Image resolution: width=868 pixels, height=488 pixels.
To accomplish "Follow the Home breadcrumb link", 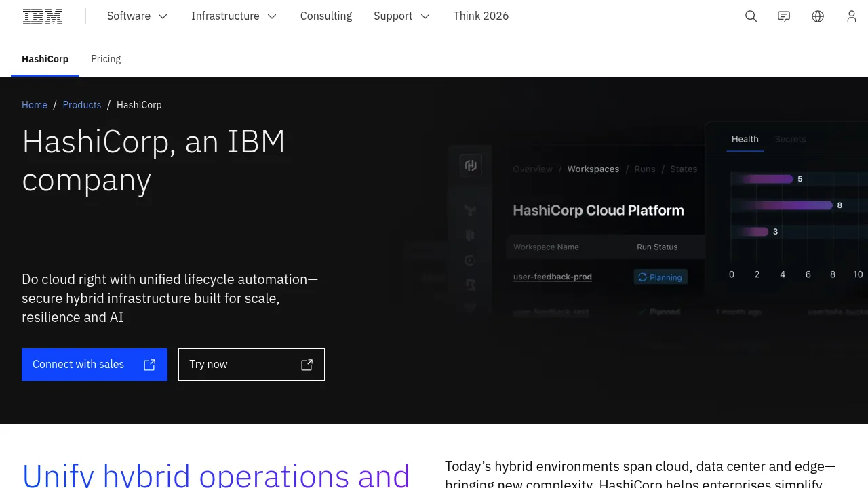I will (35, 105).
